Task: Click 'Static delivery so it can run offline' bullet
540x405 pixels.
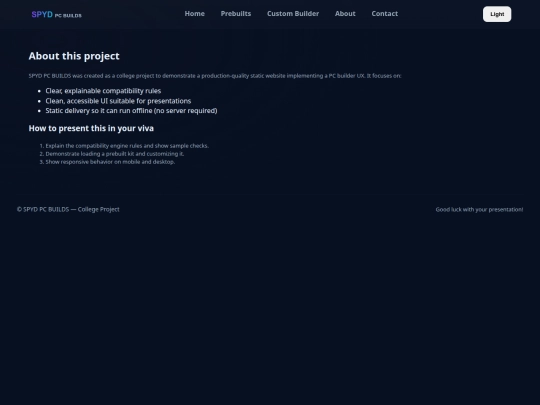Action: (131, 111)
